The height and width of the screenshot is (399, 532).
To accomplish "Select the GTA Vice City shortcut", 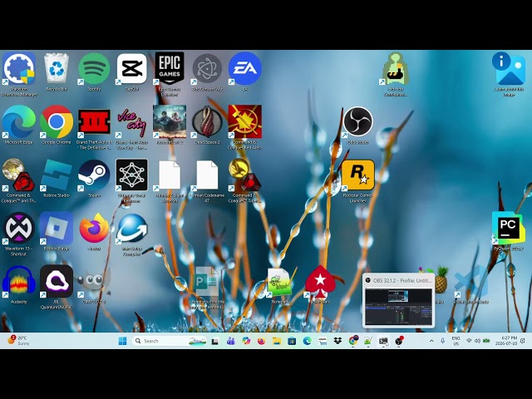I will click(x=131, y=122).
